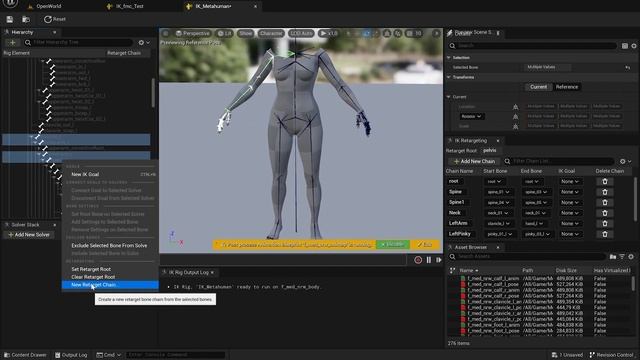The width and height of the screenshot is (640, 360).
Task: Click the Edit button in warning bar
Action: pos(424,244)
